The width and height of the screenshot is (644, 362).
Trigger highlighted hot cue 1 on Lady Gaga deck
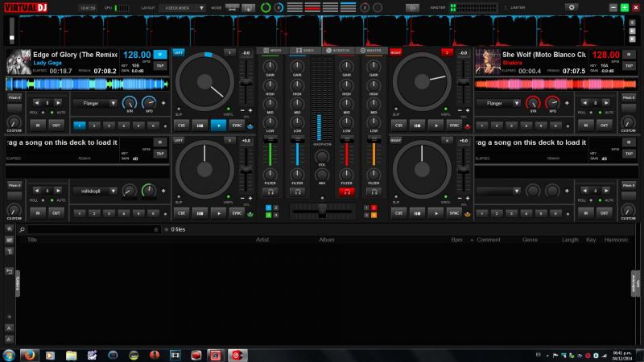(x=79, y=125)
